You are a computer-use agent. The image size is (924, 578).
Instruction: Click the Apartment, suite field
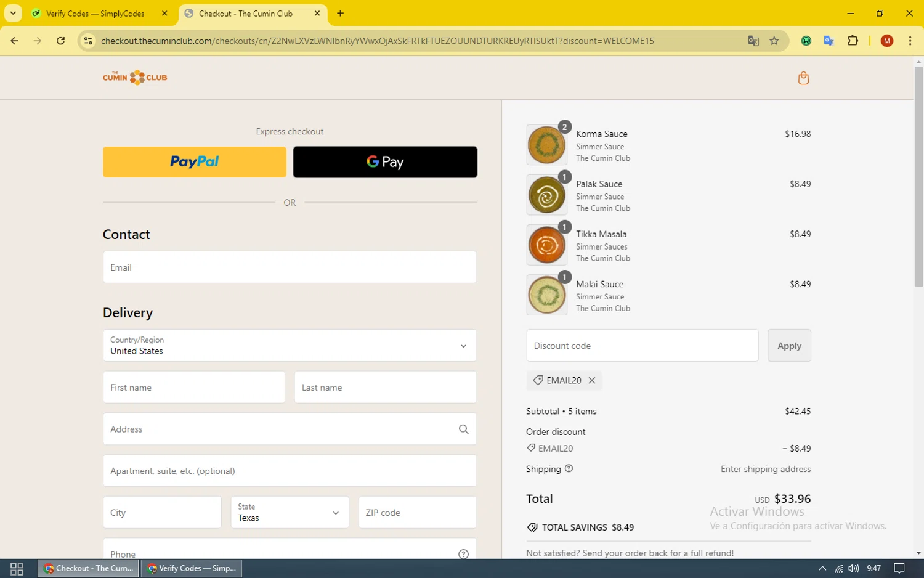(290, 471)
